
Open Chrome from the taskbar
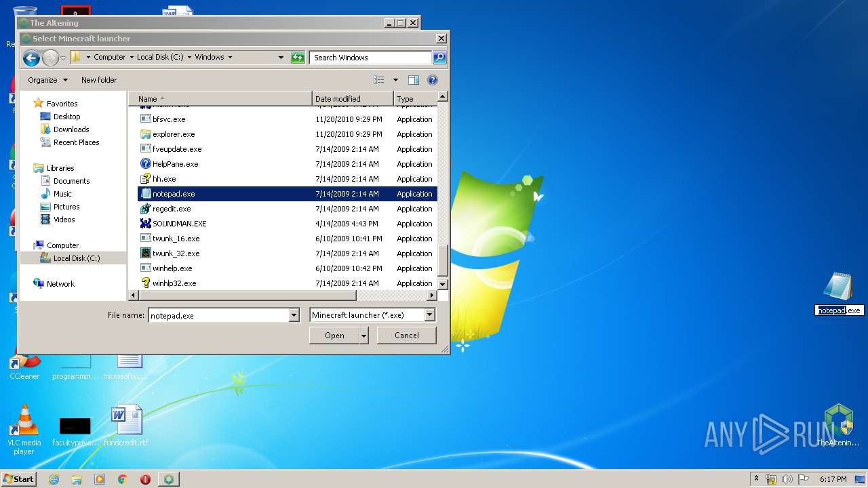(123, 479)
